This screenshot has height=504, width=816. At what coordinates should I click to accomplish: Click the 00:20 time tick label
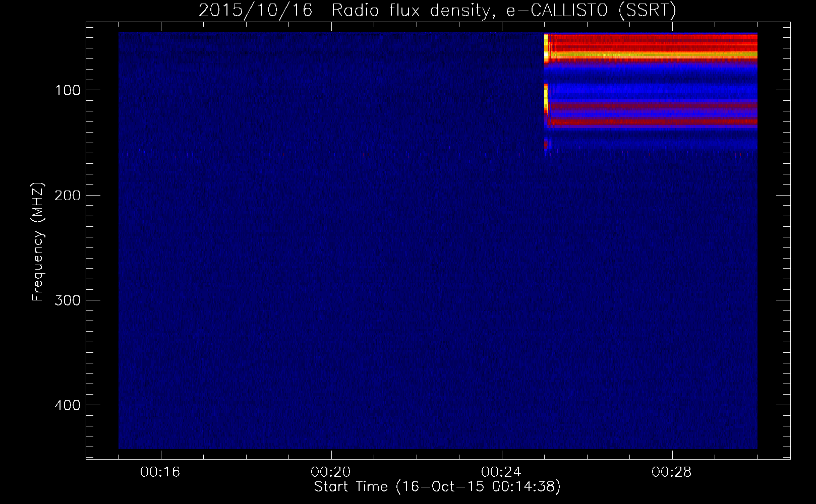pyautogui.click(x=331, y=472)
